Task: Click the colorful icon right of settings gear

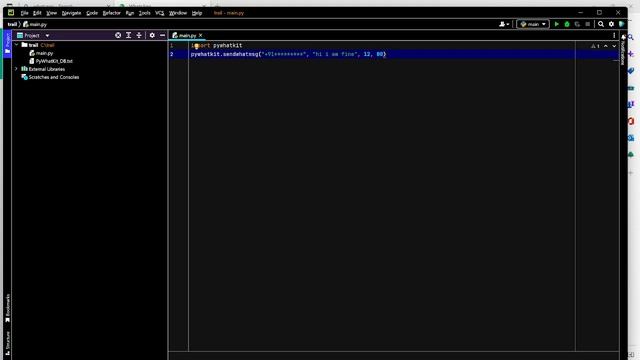Action: [x=622, y=24]
